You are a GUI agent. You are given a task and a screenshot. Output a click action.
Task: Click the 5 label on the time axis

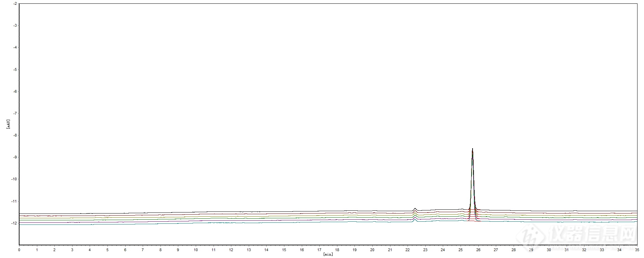(x=107, y=250)
